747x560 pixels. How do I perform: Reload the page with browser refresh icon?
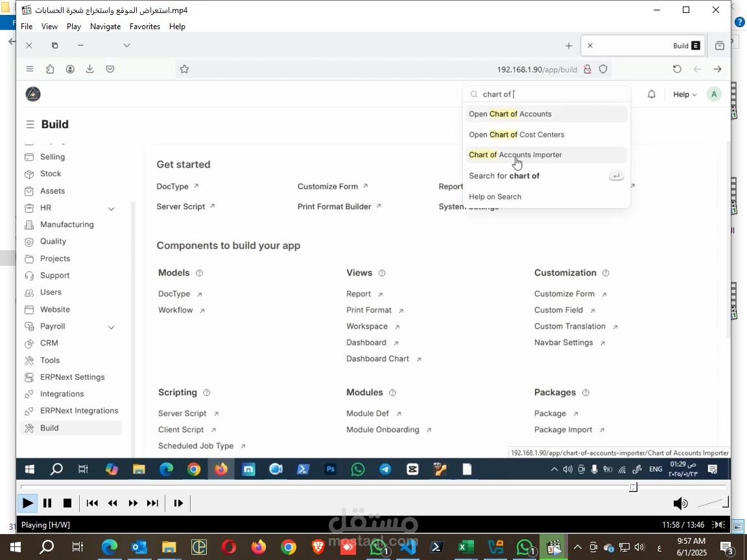[677, 69]
